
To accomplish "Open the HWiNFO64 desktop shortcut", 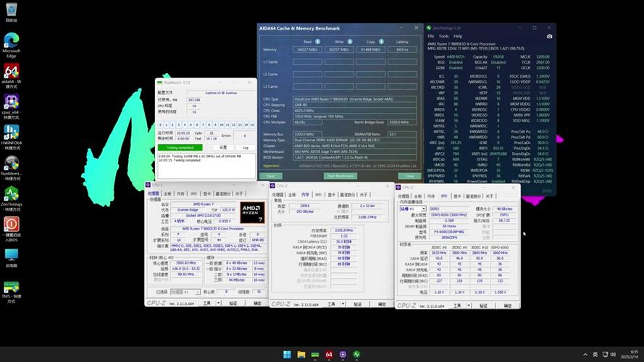I will coord(12,137).
